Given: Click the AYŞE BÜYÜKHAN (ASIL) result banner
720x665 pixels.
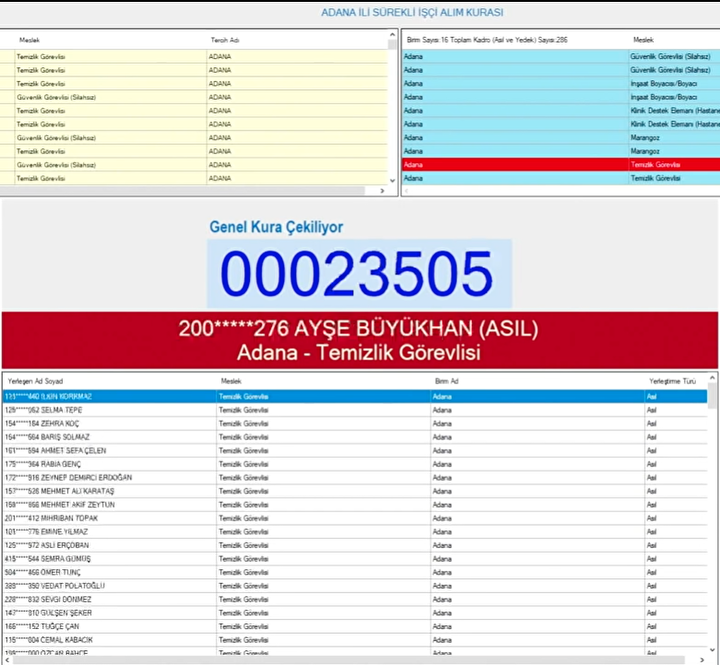Looking at the screenshot, I should pyautogui.click(x=360, y=340).
